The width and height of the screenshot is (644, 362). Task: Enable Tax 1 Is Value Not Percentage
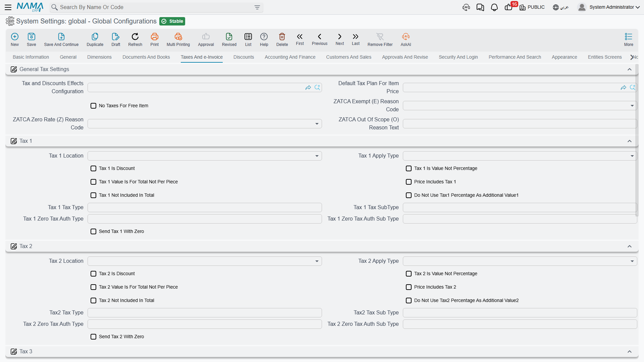click(x=409, y=169)
